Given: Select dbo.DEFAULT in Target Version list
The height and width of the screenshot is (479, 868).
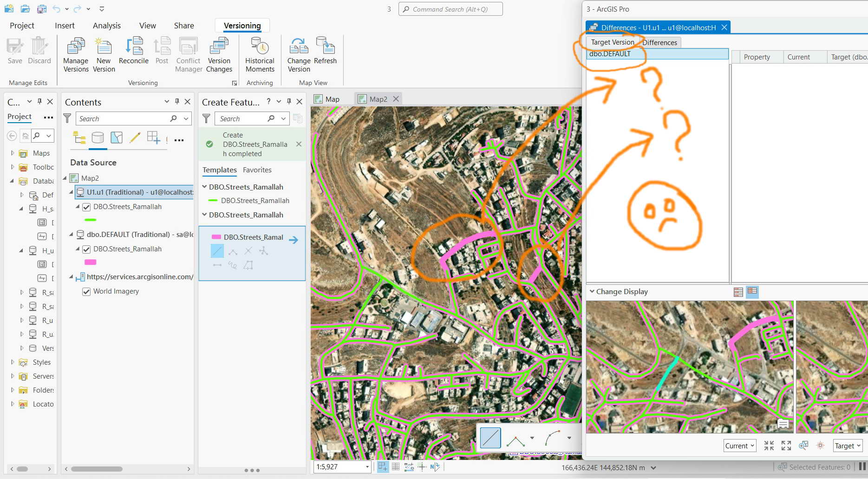Looking at the screenshot, I should (x=657, y=54).
